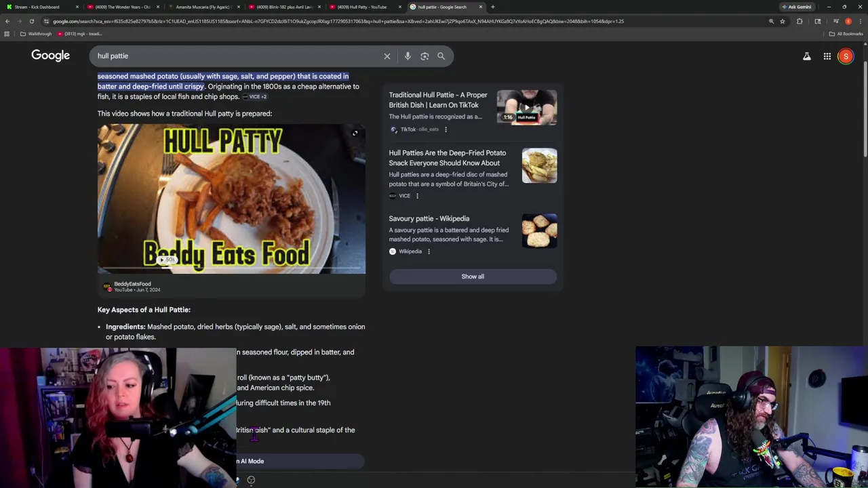Reload the current page
Screen dimensions: 868x488
pyautogui.click(x=31, y=21)
